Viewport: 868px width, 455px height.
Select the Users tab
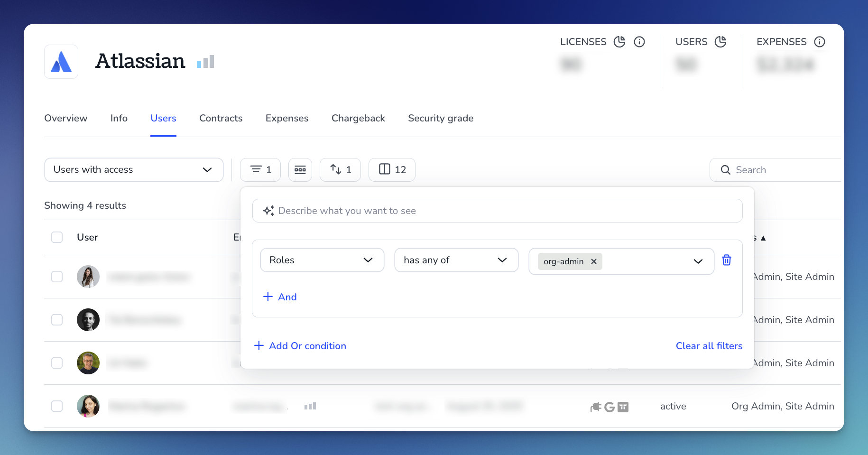tap(163, 118)
